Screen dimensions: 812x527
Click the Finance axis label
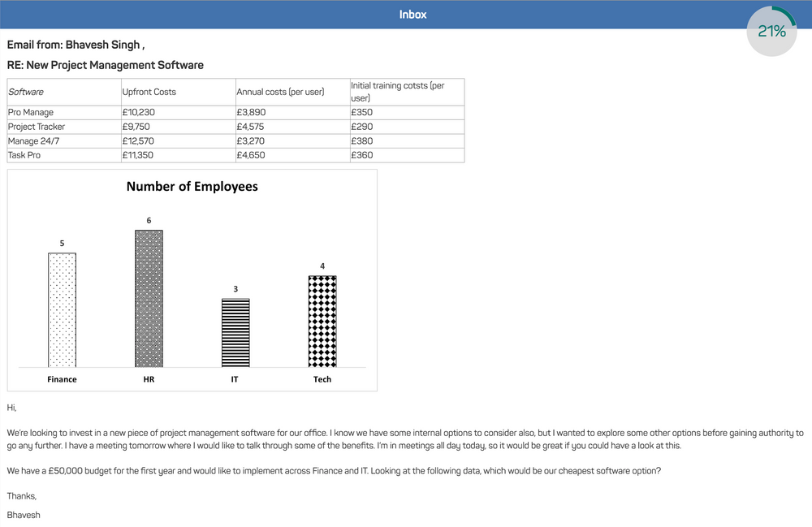click(62, 379)
